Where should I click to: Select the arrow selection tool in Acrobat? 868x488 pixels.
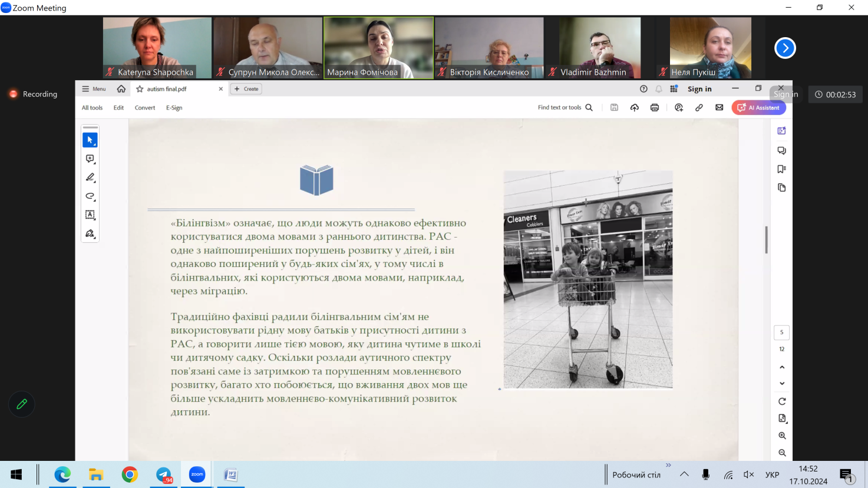(90, 140)
